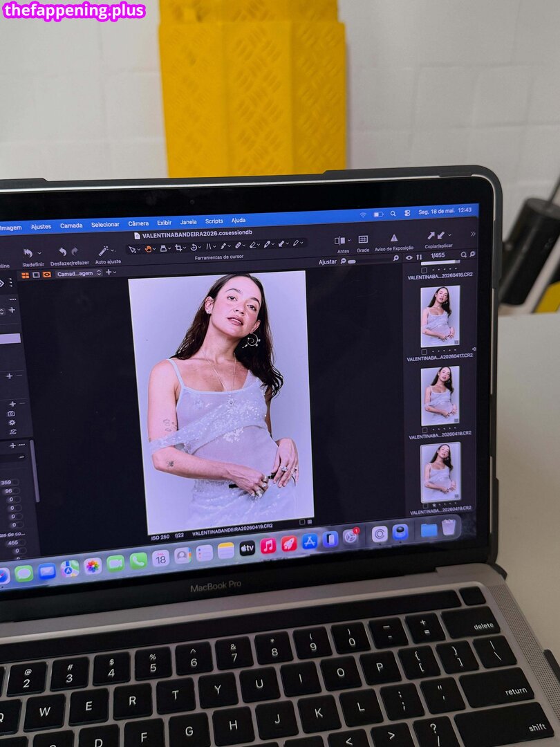Select the Rotate tool in cursor tools
Screen dimensions: 560x747
click(x=194, y=247)
